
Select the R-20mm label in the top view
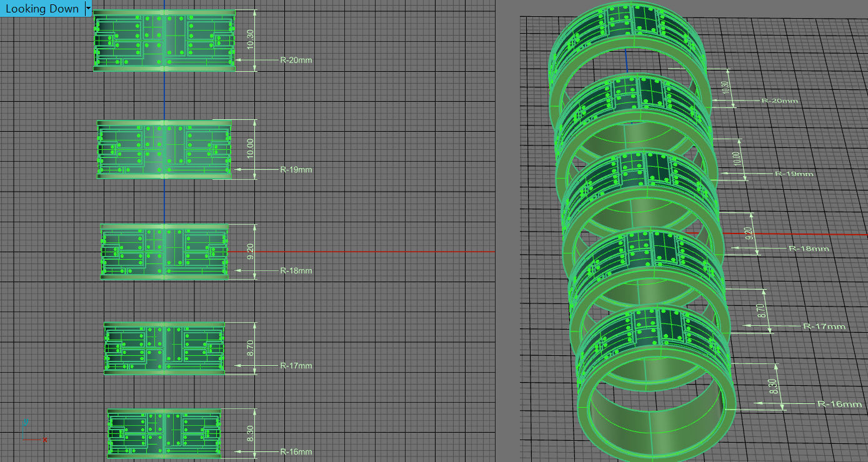coord(296,61)
